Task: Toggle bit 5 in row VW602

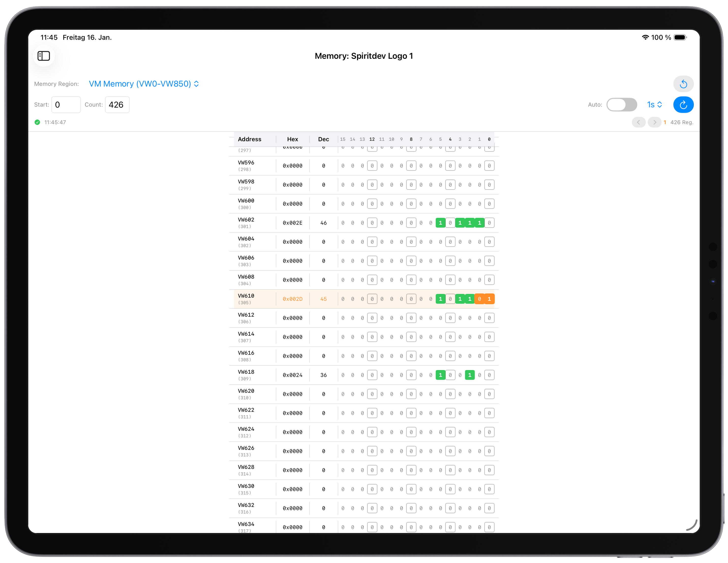Action: 440,222
